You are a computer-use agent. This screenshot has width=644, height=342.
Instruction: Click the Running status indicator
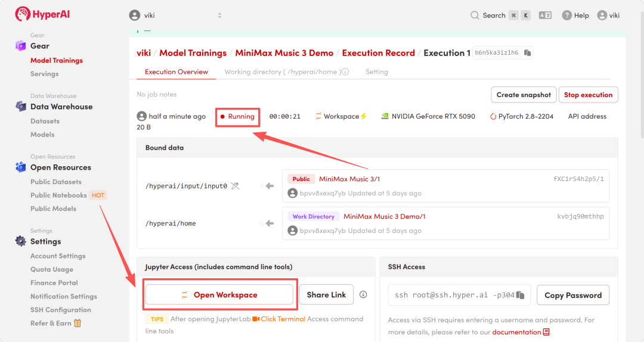click(237, 117)
